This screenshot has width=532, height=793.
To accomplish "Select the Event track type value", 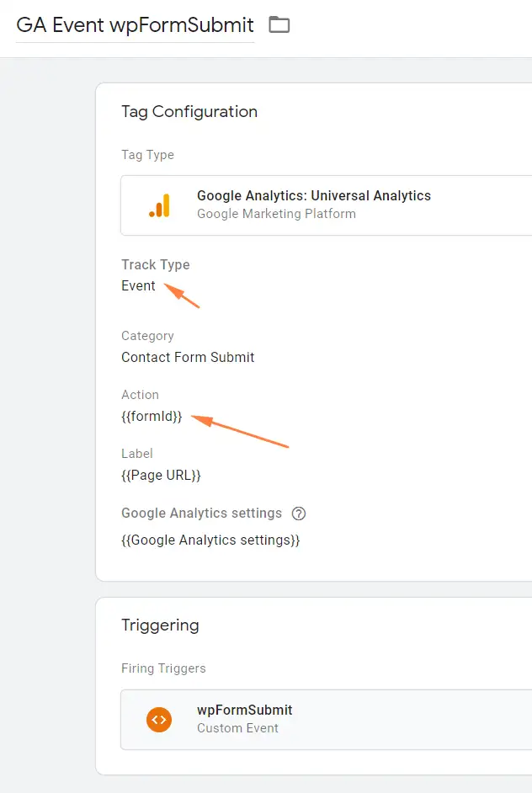I will click(138, 285).
